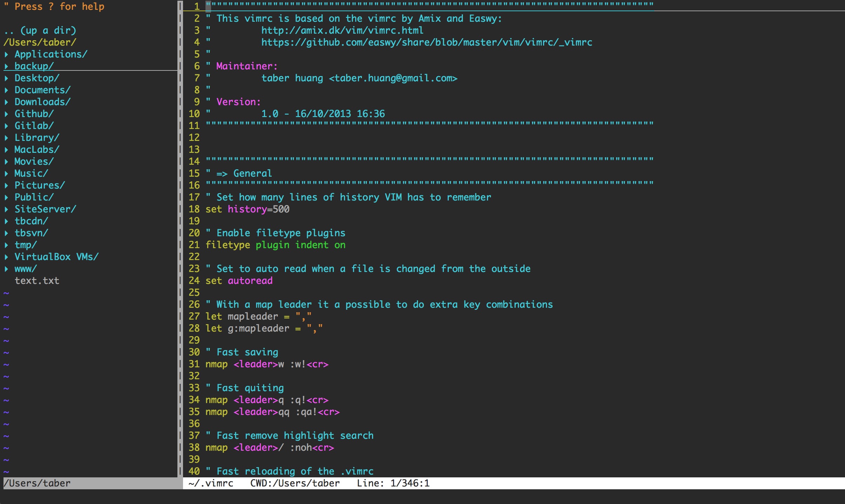Click the amix.dk vimrc URL
This screenshot has width=845, height=504.
tap(342, 30)
